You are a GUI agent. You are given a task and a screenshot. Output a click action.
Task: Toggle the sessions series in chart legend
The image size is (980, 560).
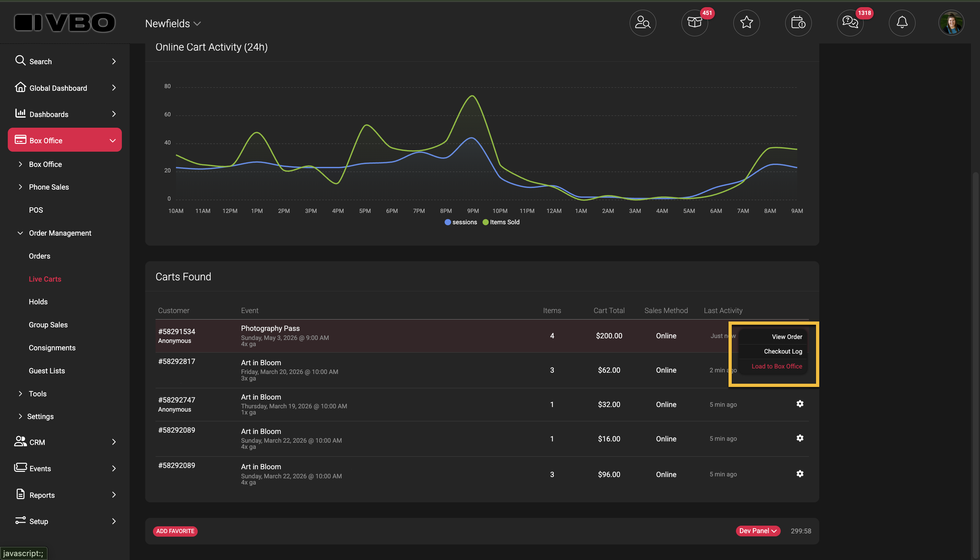click(x=461, y=222)
